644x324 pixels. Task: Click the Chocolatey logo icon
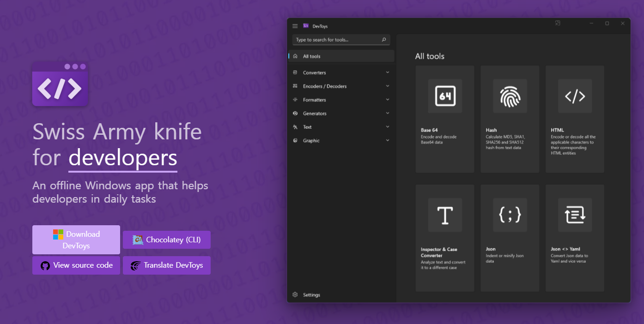pos(138,240)
